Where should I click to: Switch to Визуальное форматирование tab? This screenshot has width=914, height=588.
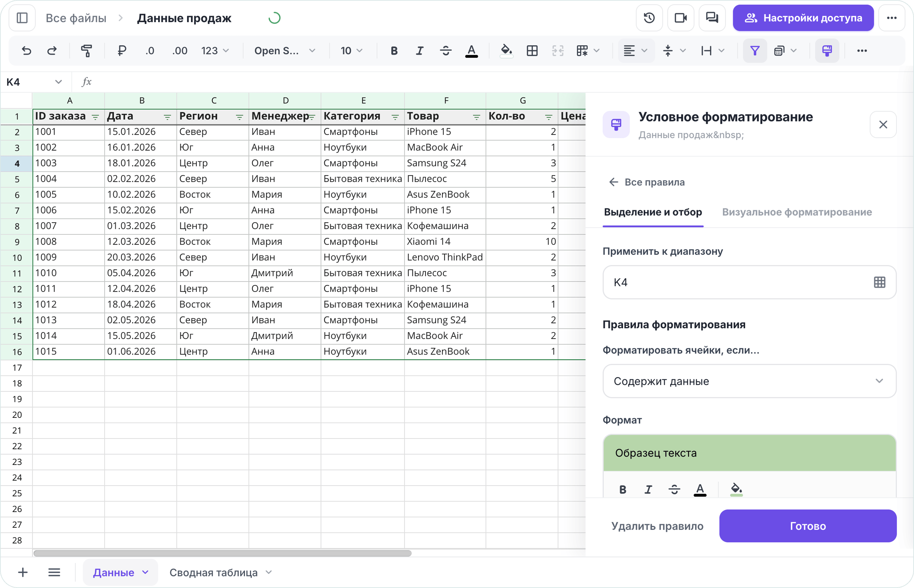pos(797,212)
